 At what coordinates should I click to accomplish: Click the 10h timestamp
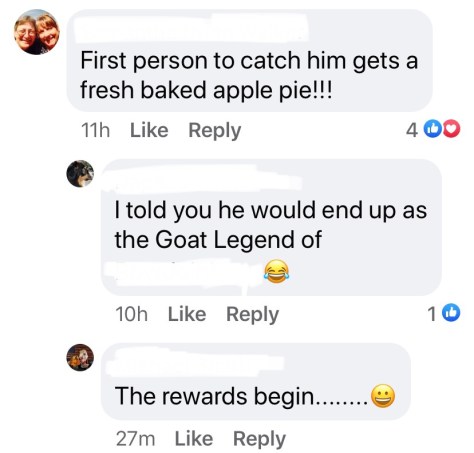pyautogui.click(x=131, y=314)
